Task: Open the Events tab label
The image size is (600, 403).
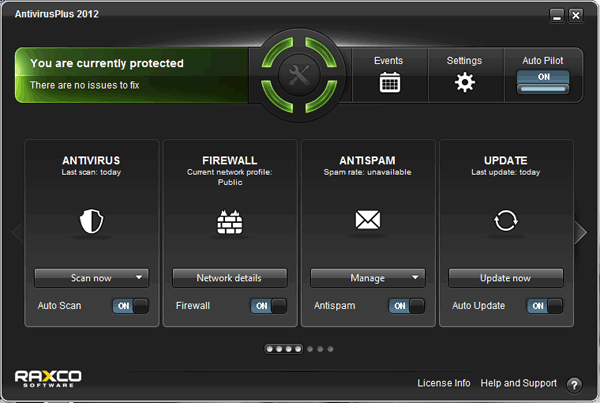Action: point(388,60)
